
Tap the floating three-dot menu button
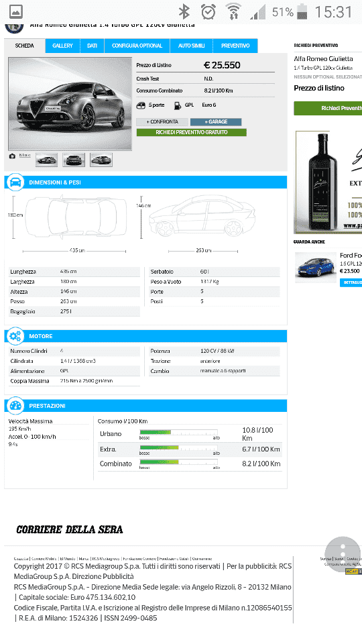point(343,555)
